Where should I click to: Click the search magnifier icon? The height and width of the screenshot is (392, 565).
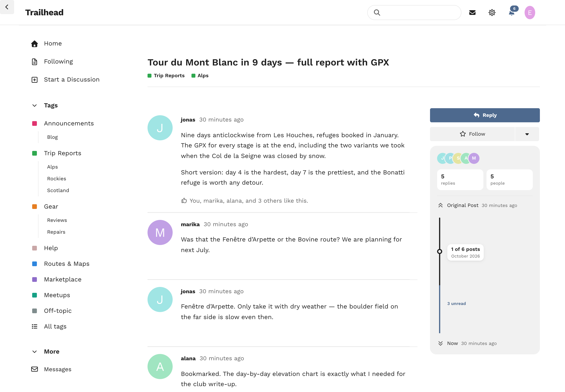(x=377, y=13)
